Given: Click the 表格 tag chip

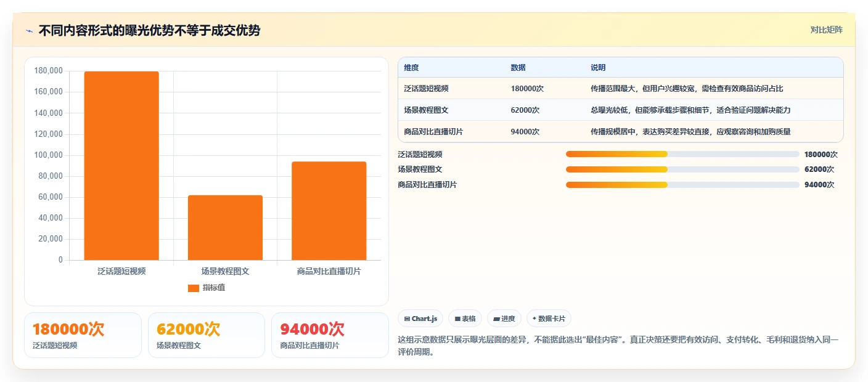Looking at the screenshot, I should point(465,319).
